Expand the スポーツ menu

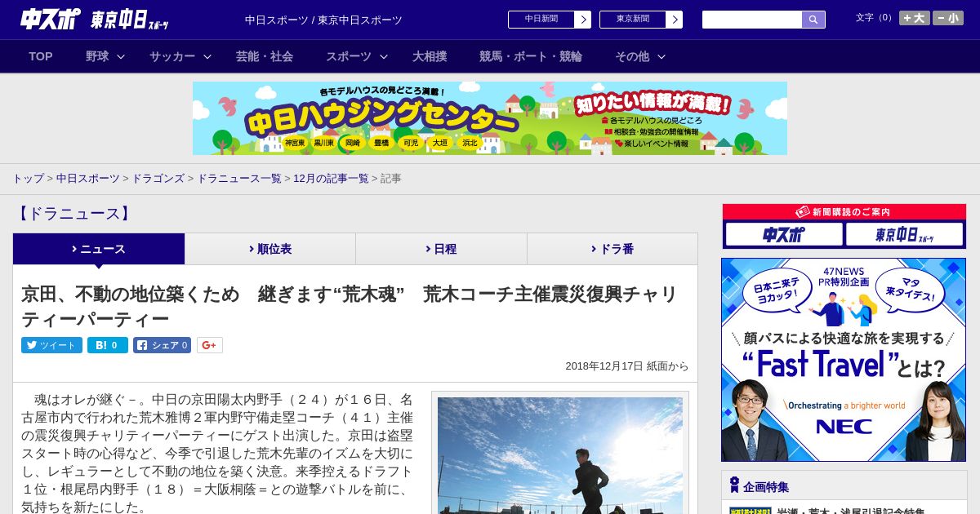pos(357,56)
